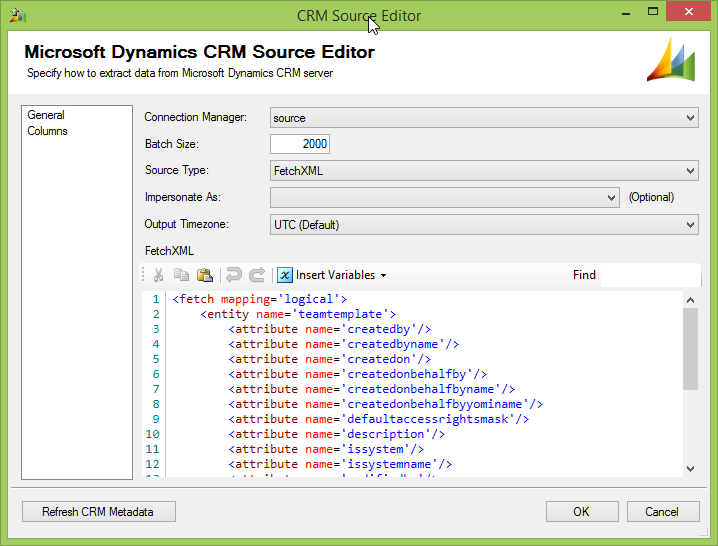This screenshot has height=546, width=718.
Task: Click the Find search field
Action: [650, 275]
